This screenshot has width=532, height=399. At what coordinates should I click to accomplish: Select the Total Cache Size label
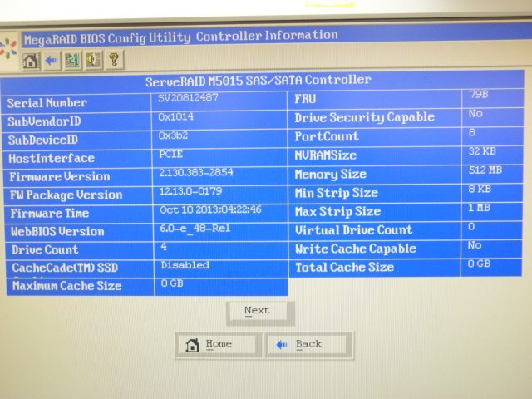345,268
